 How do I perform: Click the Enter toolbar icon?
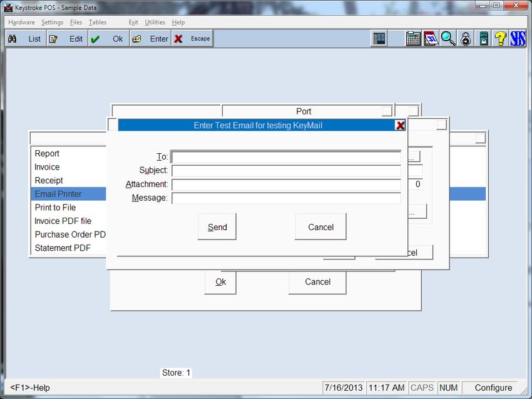pyautogui.click(x=136, y=39)
